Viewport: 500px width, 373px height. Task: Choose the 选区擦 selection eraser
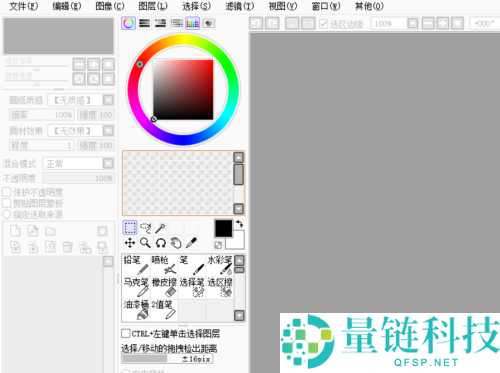[x=220, y=288]
